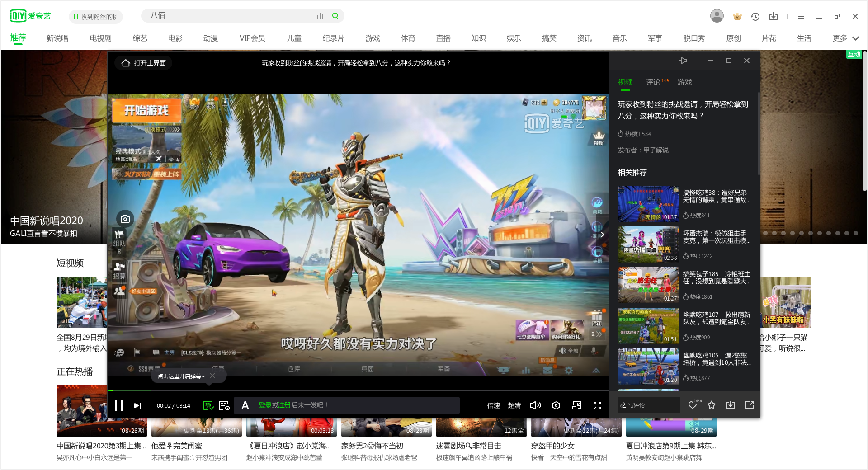Share video with export icon
Screen dimensions: 868x470
pyautogui.click(x=750, y=405)
